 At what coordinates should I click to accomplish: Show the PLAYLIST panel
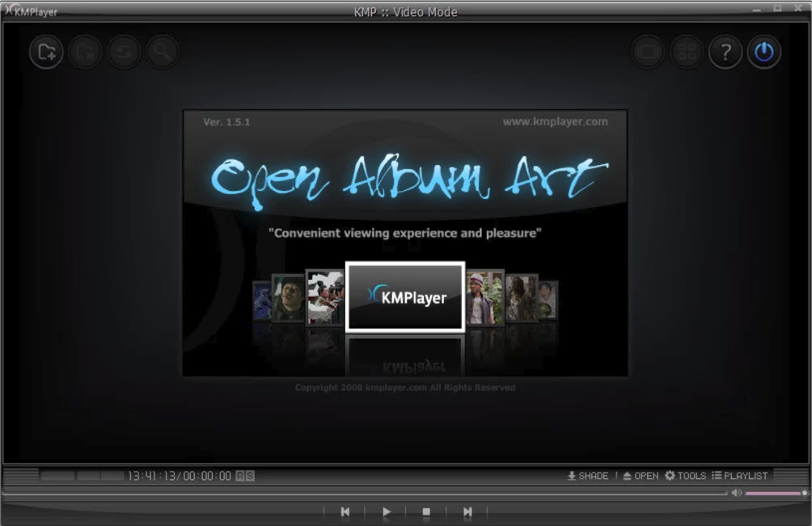tap(739, 476)
